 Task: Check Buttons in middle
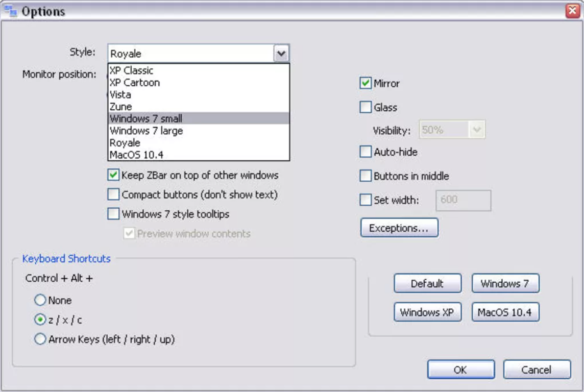(x=366, y=176)
